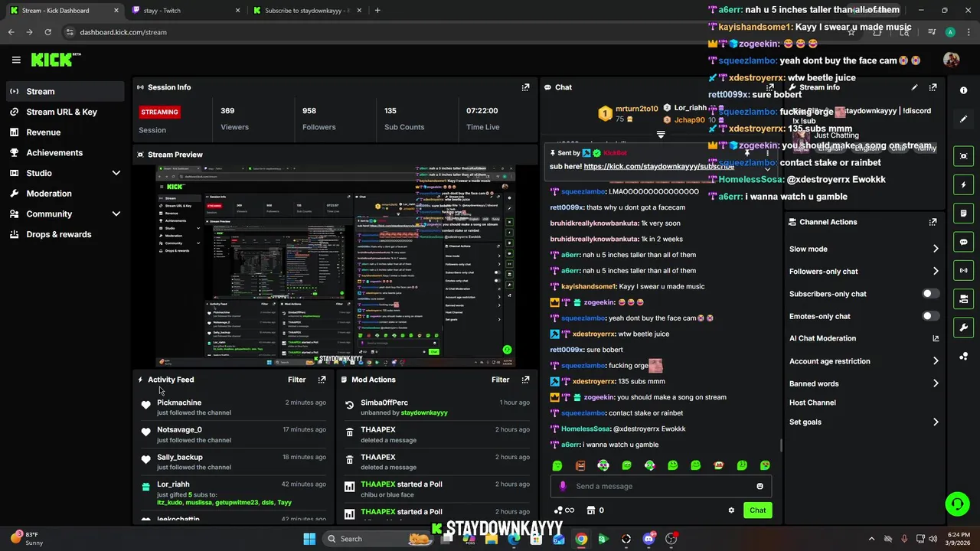Open Drops & rewards in sidebar
The image size is (980, 551).
[x=65, y=234]
